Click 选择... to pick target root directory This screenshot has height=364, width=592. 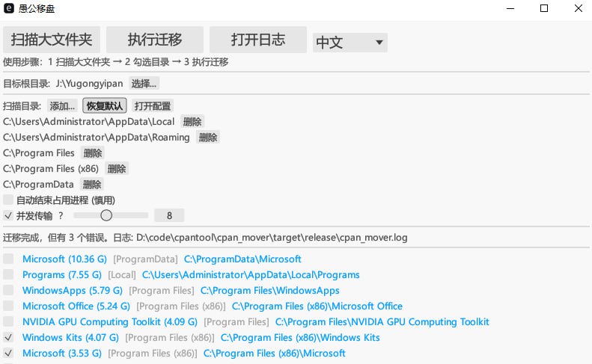pyautogui.click(x=144, y=84)
